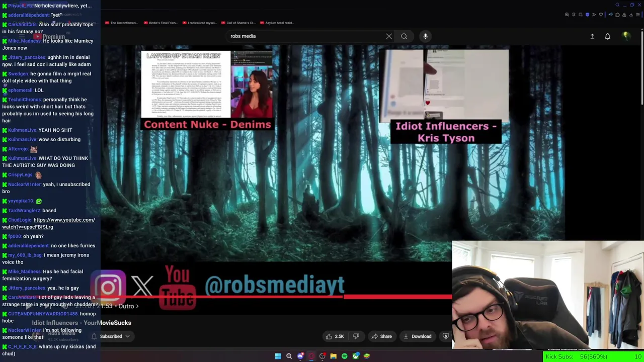The width and height of the screenshot is (644, 362).
Task: Click username KuihmanLive saying 'YEAH NO SHIT'
Action: 23,130
